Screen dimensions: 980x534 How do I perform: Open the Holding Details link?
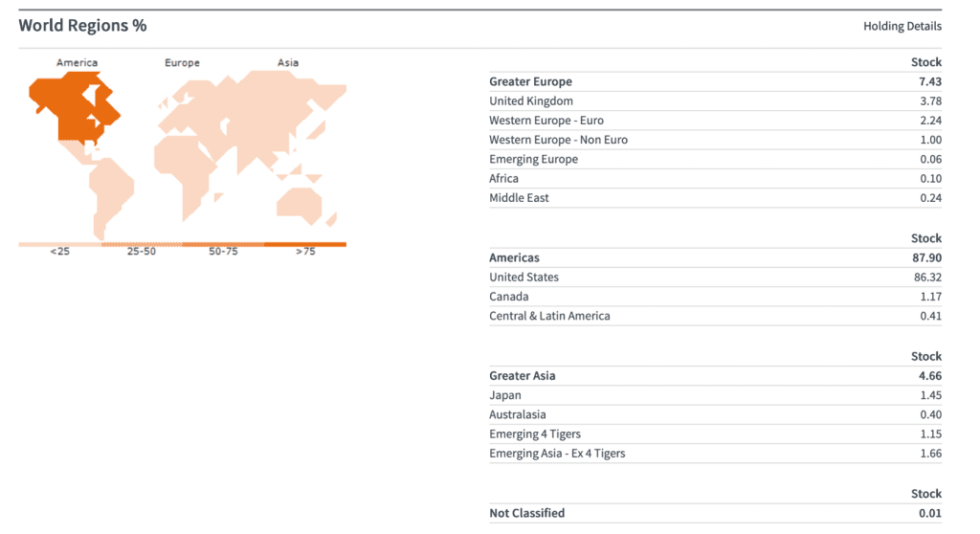coord(902,26)
